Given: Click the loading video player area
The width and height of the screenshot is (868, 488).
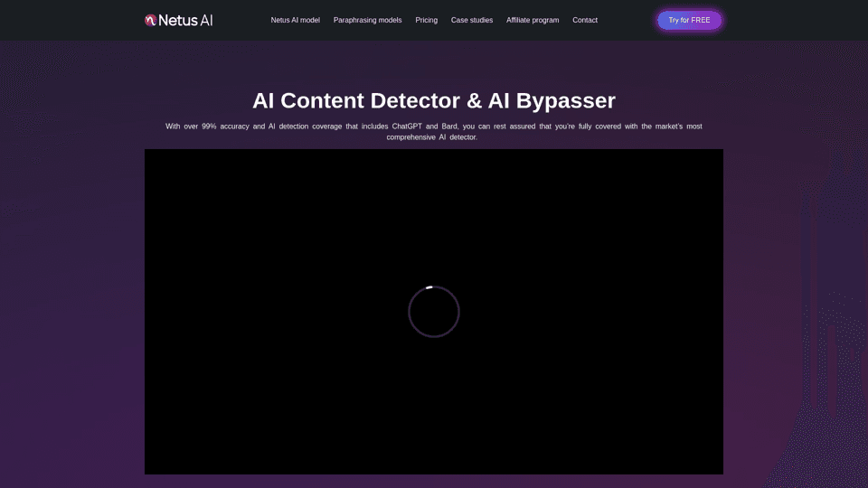Looking at the screenshot, I should pyautogui.click(x=433, y=312).
